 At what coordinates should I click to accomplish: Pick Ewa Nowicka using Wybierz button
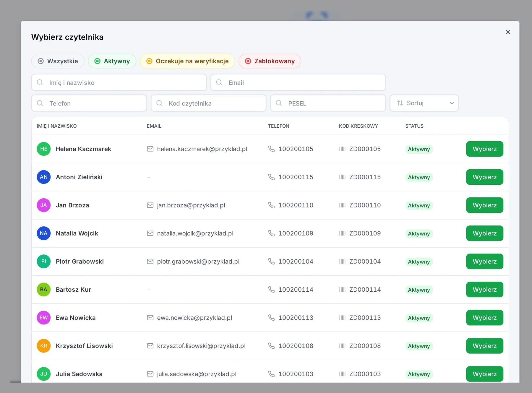[x=485, y=318]
